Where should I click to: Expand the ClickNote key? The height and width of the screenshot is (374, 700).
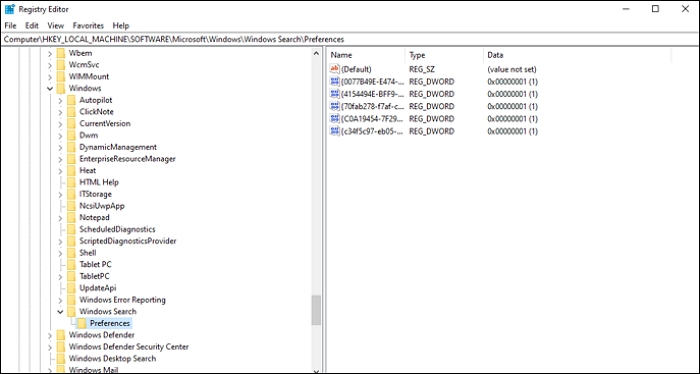[x=60, y=112]
